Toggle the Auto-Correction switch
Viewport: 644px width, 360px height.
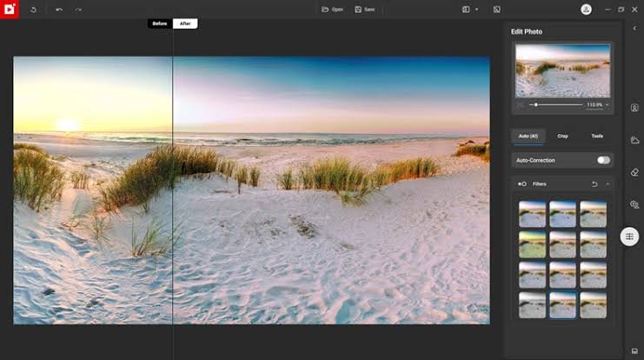pos(602,160)
